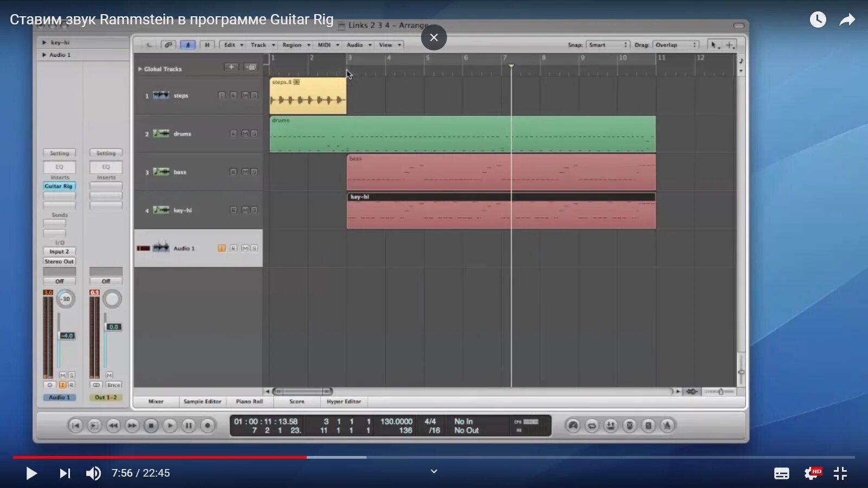Mute Audio 1 channel strip
Screen dimensions: 868x488
click(62, 375)
